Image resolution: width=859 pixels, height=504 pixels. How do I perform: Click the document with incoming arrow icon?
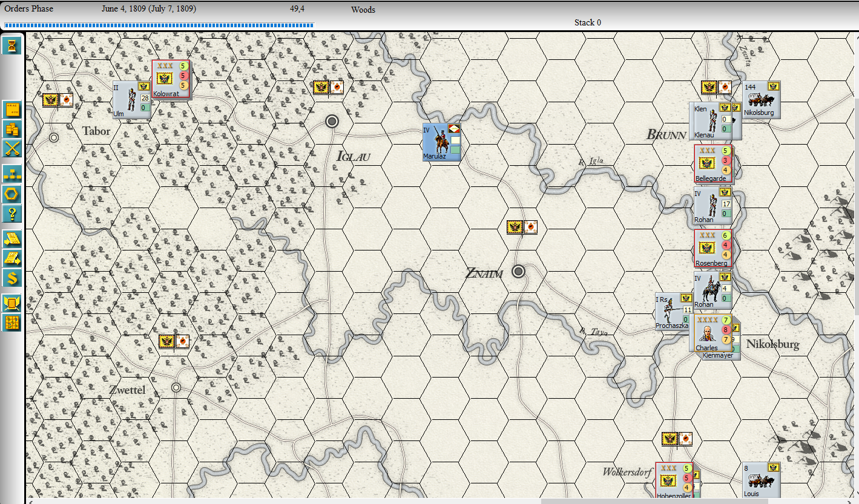(12, 239)
